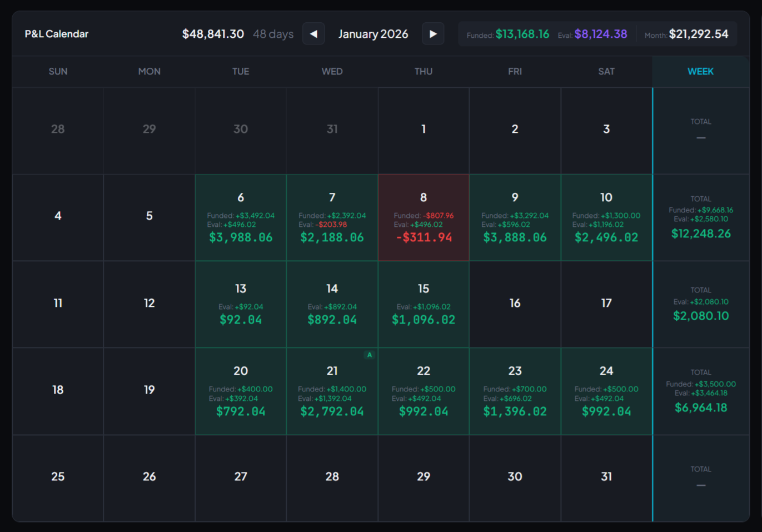Select weekly total $2,080.10 cell
The width and height of the screenshot is (762, 532).
click(x=700, y=305)
